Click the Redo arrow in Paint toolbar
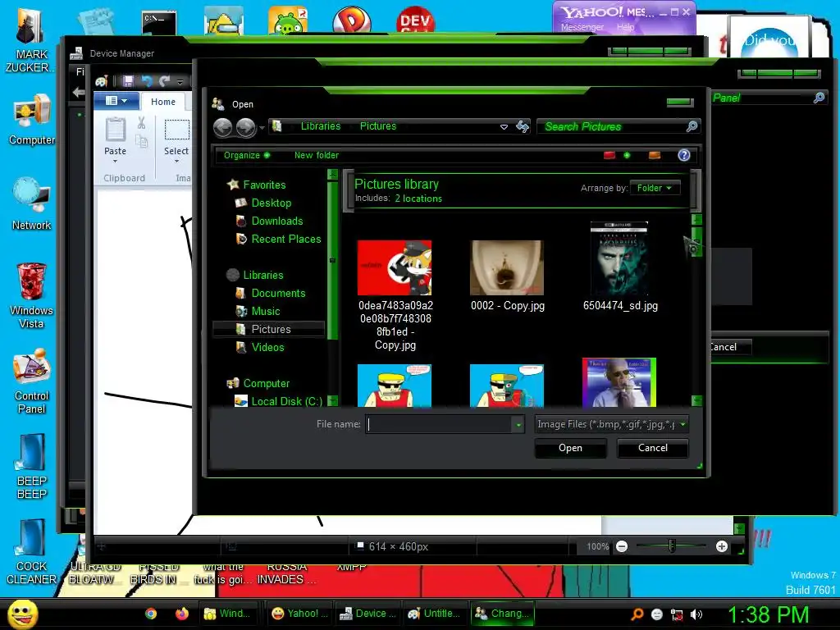Screen dimensions: 840x630 164,81
